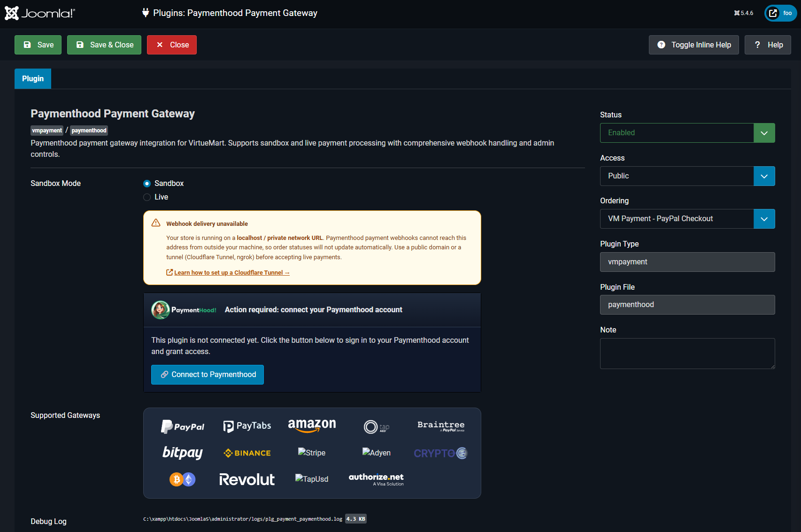
Task: Switch to the Plugin tab
Action: 33,79
